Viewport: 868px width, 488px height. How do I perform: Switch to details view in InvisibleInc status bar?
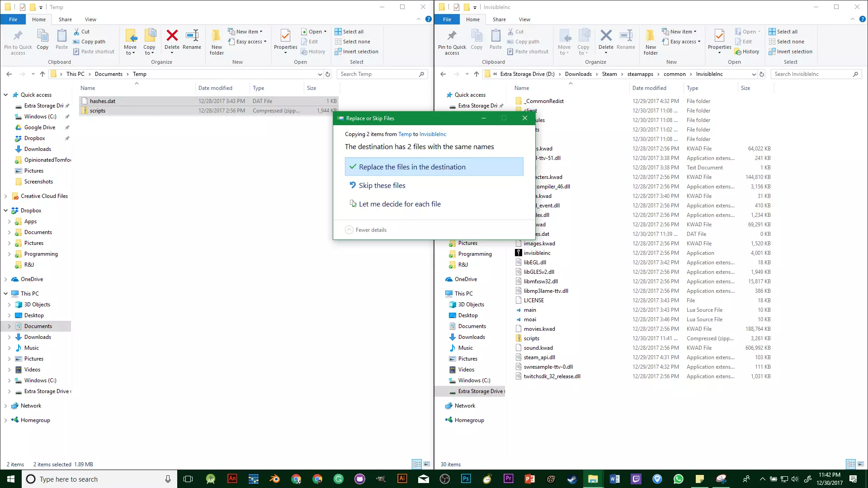point(850,464)
